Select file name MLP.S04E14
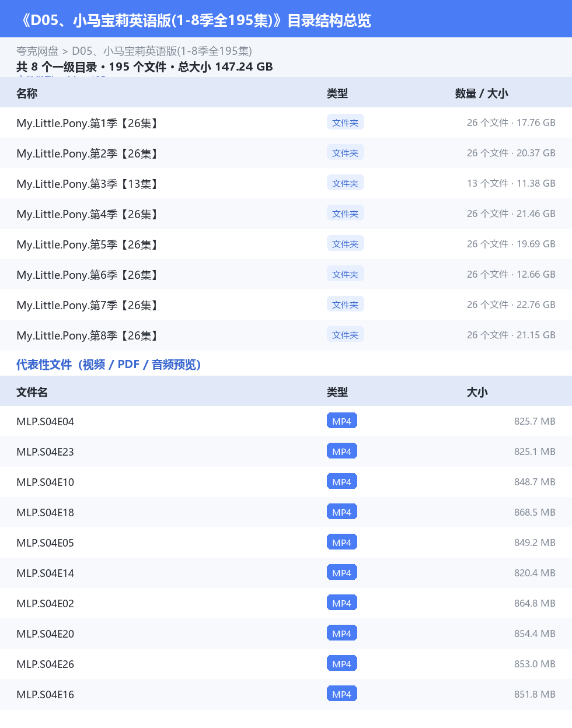Image resolution: width=572 pixels, height=728 pixels. [x=46, y=573]
